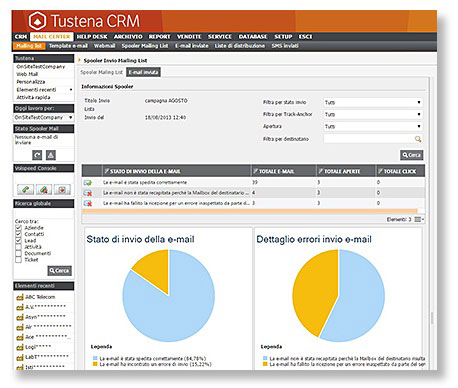Click the vertical scrollbar on right edge
Image resolution: width=458 pixels, height=388 pixels.
[432, 318]
